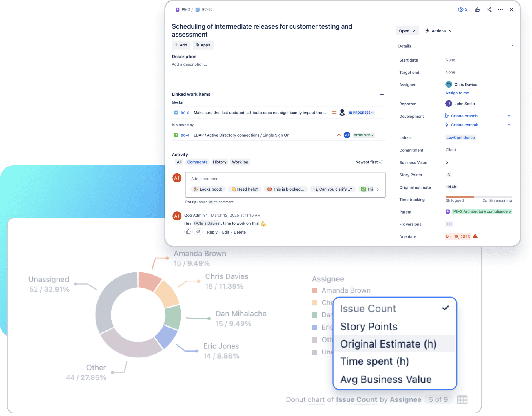Open the Actions dropdown

(x=438, y=31)
